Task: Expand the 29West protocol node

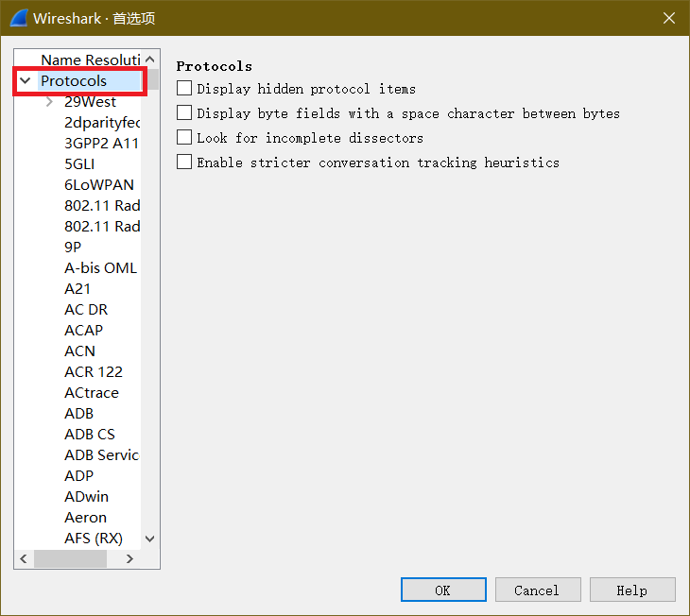Action: [x=49, y=102]
